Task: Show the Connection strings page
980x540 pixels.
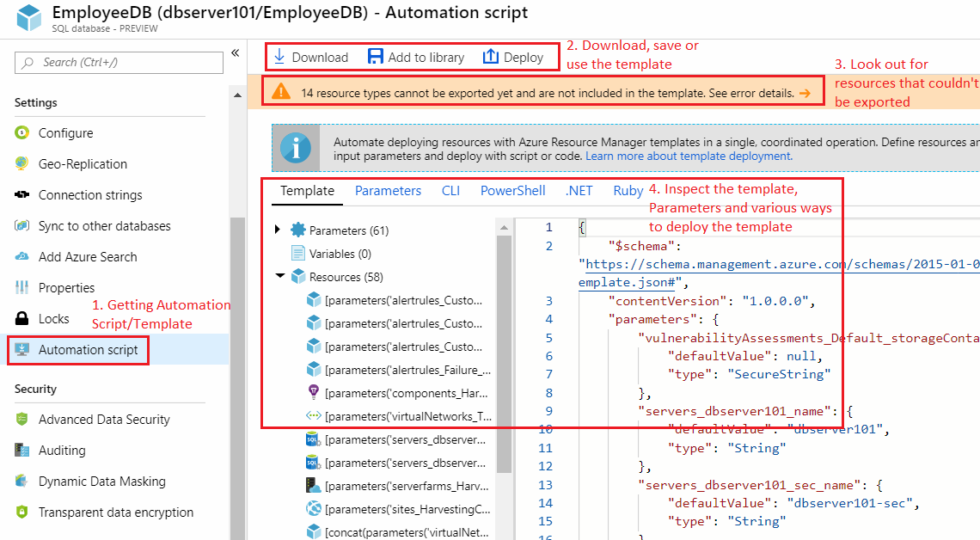Action: [x=90, y=195]
